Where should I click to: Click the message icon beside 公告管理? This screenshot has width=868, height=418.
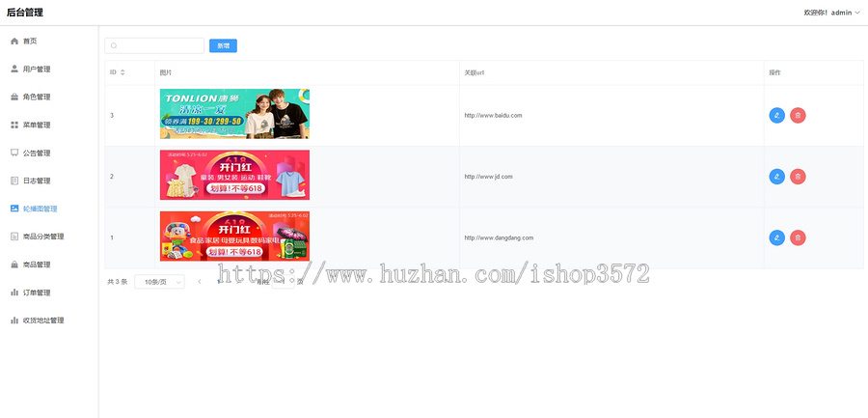click(x=14, y=153)
